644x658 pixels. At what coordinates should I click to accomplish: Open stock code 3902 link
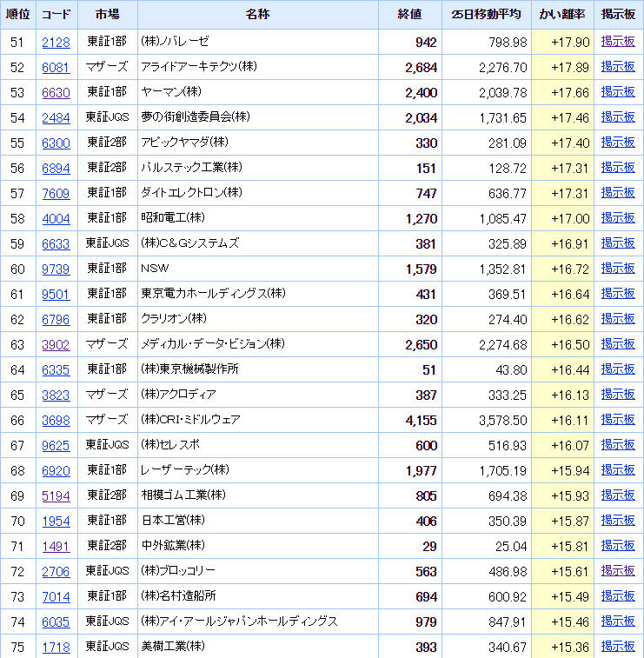[x=56, y=344]
